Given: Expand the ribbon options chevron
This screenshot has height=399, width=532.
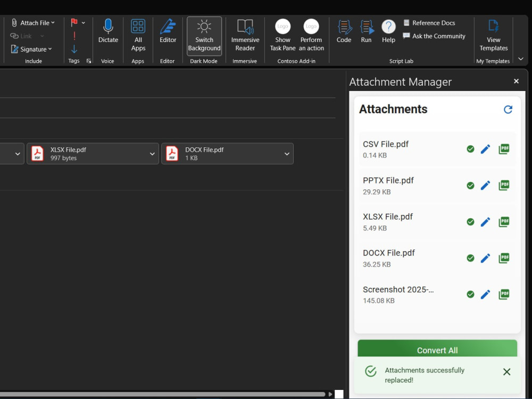Looking at the screenshot, I should 521,59.
